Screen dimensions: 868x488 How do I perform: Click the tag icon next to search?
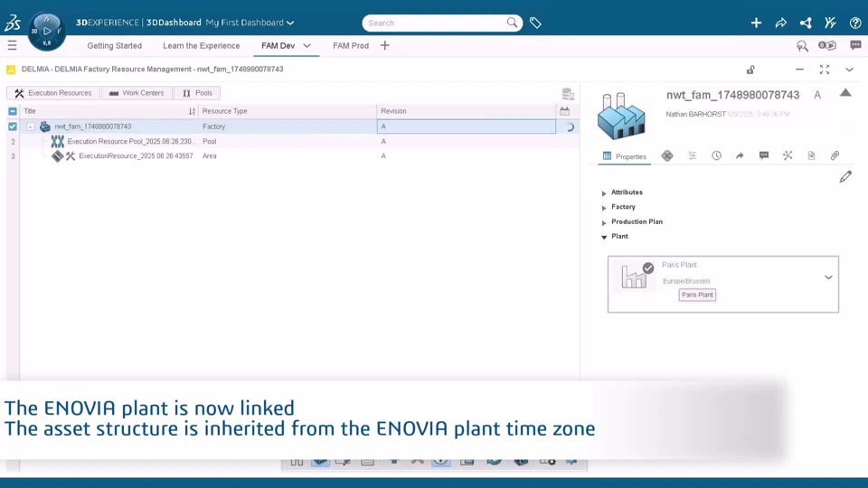pyautogui.click(x=535, y=23)
